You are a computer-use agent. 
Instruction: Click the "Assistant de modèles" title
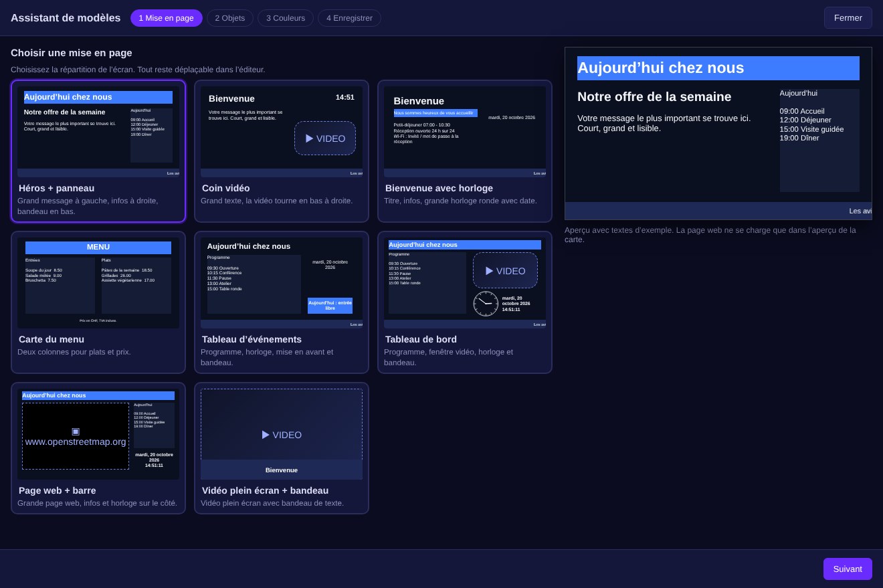pos(66,18)
